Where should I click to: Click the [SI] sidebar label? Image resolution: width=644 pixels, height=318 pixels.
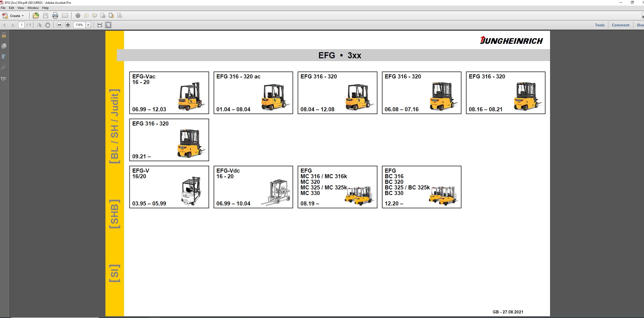(x=115, y=273)
